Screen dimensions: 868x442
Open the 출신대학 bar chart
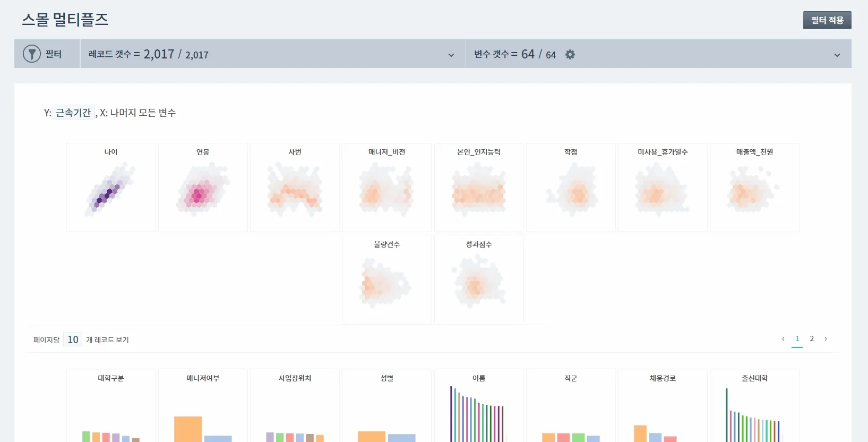point(754,406)
